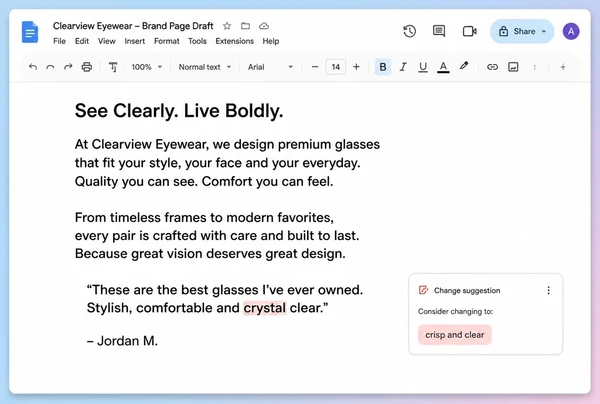Print the document

click(87, 67)
